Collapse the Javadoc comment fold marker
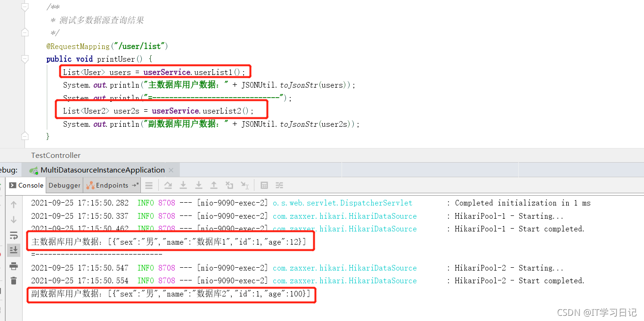644x321 pixels. [25, 7]
